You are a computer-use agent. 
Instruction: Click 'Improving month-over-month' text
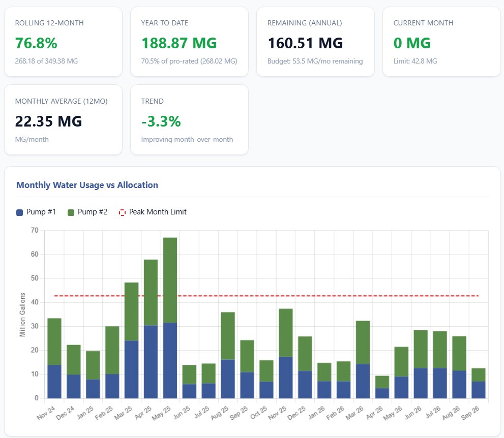pyautogui.click(x=187, y=139)
